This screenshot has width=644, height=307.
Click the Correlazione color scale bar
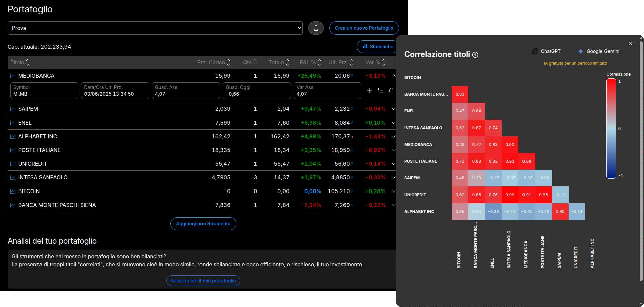pyautogui.click(x=611, y=129)
